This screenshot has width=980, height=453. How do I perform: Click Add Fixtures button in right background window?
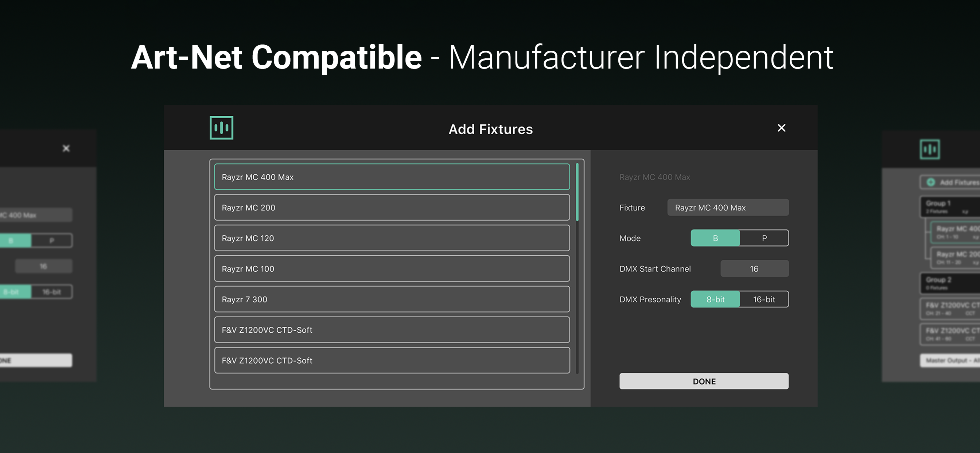(x=950, y=182)
